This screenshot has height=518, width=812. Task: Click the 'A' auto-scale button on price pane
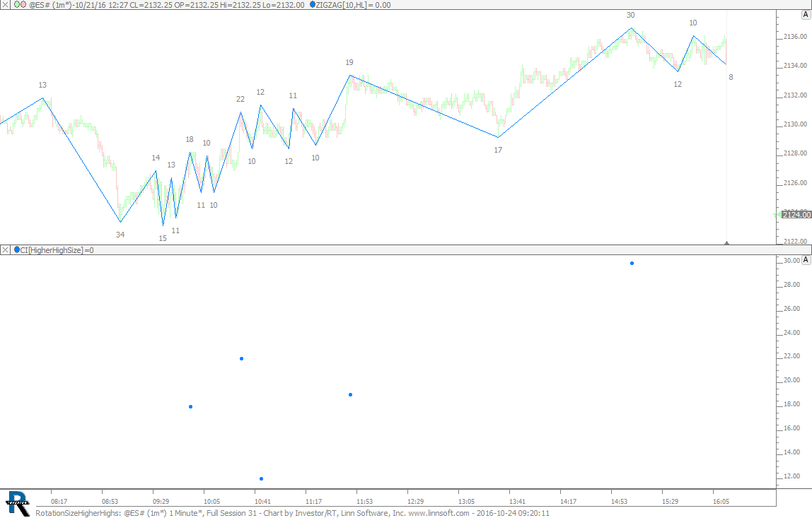(806, 15)
